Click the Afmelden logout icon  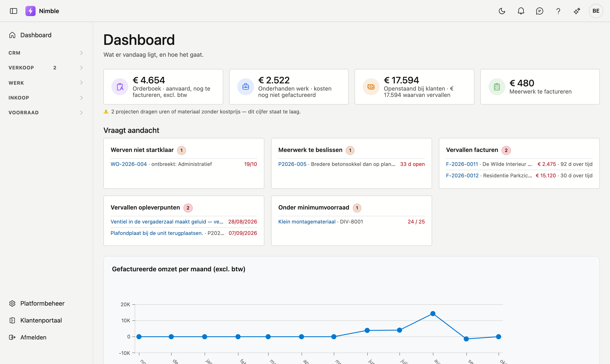pos(12,337)
